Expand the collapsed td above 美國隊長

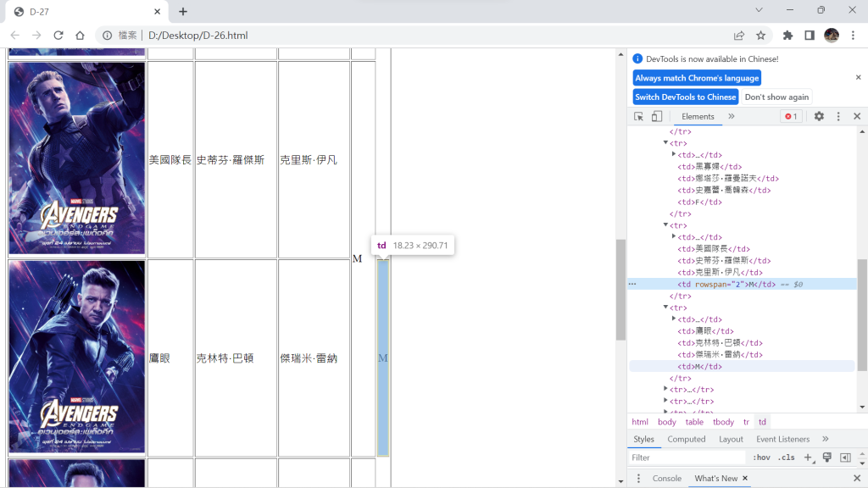click(x=674, y=237)
